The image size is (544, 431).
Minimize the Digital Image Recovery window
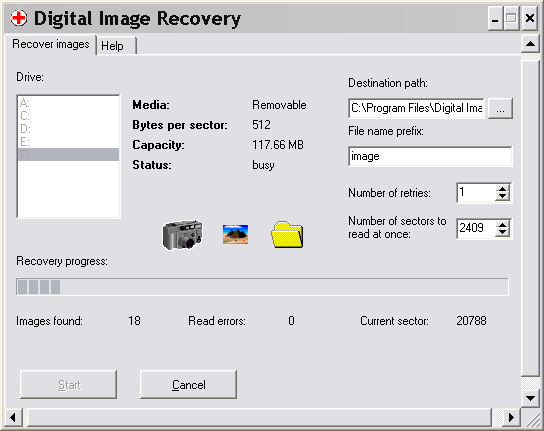click(495, 19)
